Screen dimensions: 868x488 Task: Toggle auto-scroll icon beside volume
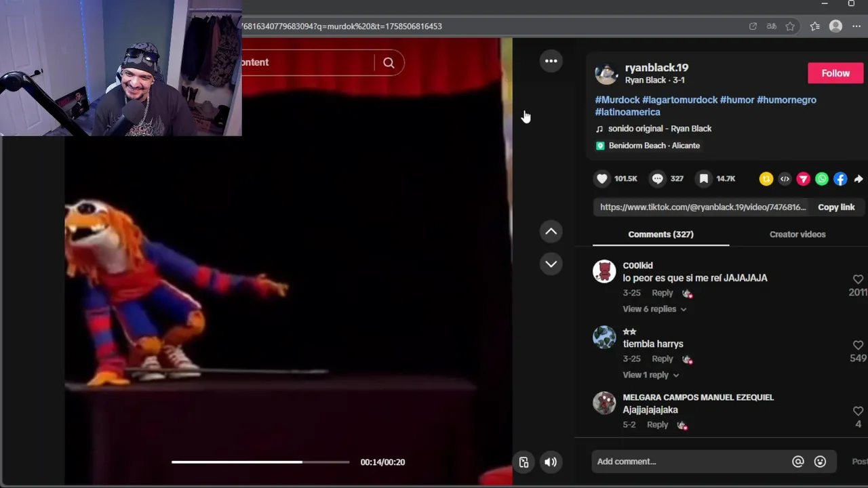point(524,462)
